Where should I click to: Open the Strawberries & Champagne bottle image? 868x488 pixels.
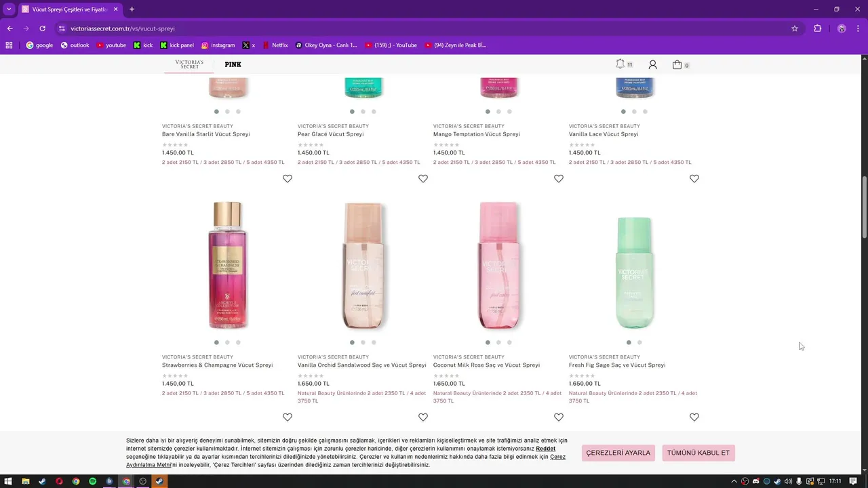coord(227,266)
